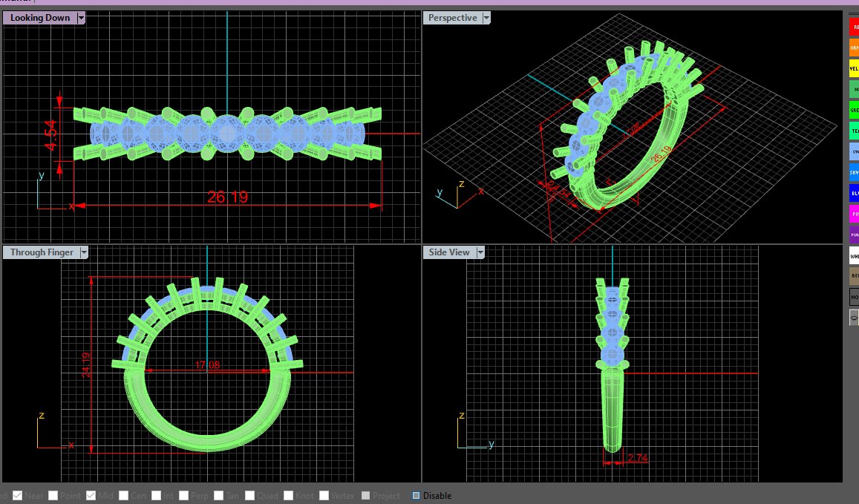The image size is (859, 504).
Task: Toggle the Int osnap checkbox
Action: (157, 495)
